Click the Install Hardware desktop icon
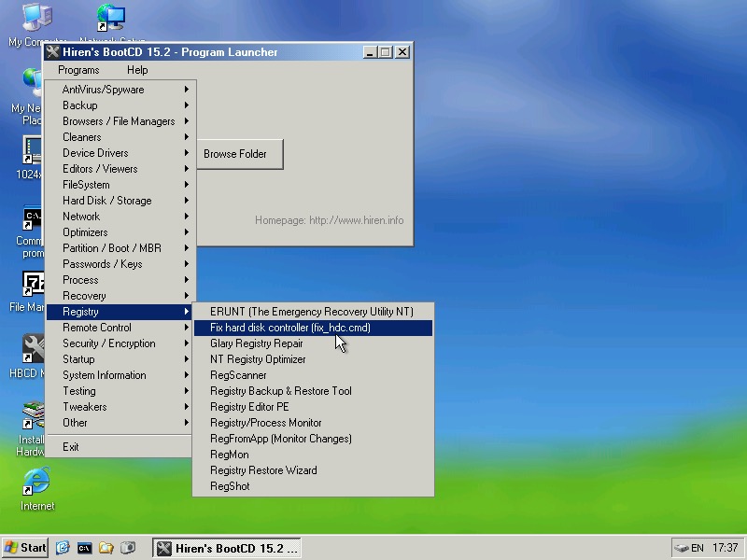This screenshot has width=747, height=560. tap(35, 415)
